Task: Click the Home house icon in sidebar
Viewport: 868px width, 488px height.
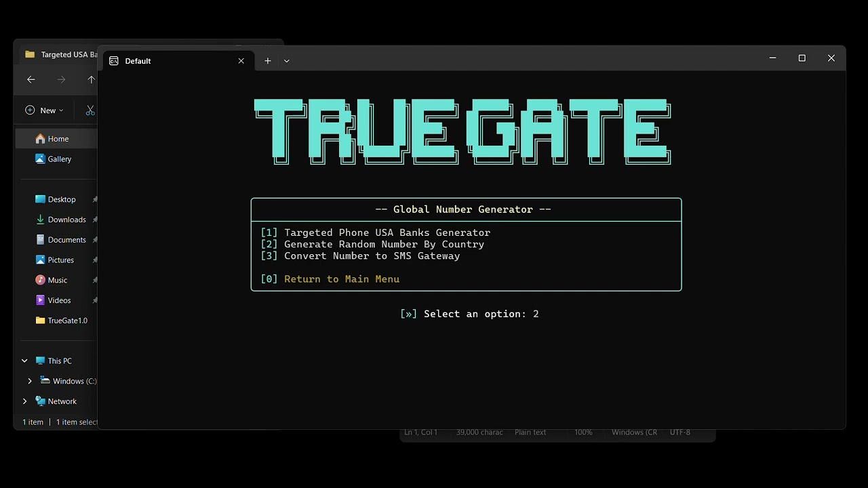Action: click(x=40, y=138)
